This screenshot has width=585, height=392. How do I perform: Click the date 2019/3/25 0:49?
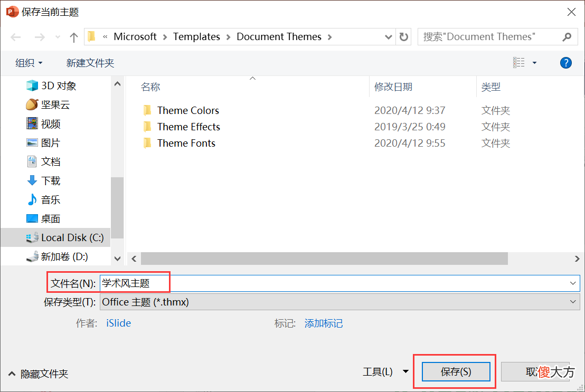(410, 127)
